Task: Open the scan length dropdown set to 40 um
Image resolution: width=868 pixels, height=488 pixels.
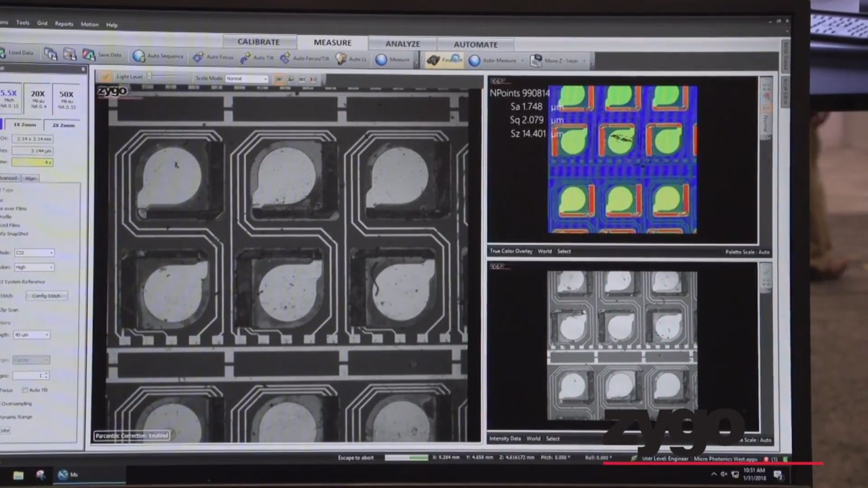Action: tap(31, 334)
